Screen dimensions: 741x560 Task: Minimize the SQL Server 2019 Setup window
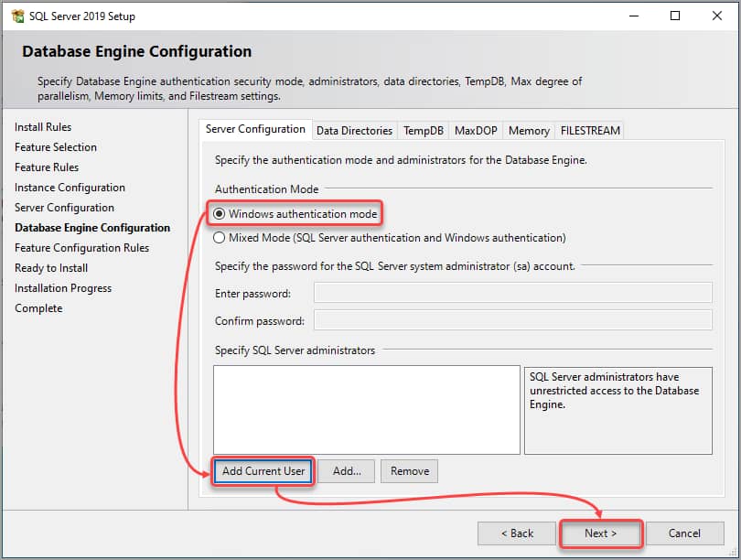[x=633, y=16]
